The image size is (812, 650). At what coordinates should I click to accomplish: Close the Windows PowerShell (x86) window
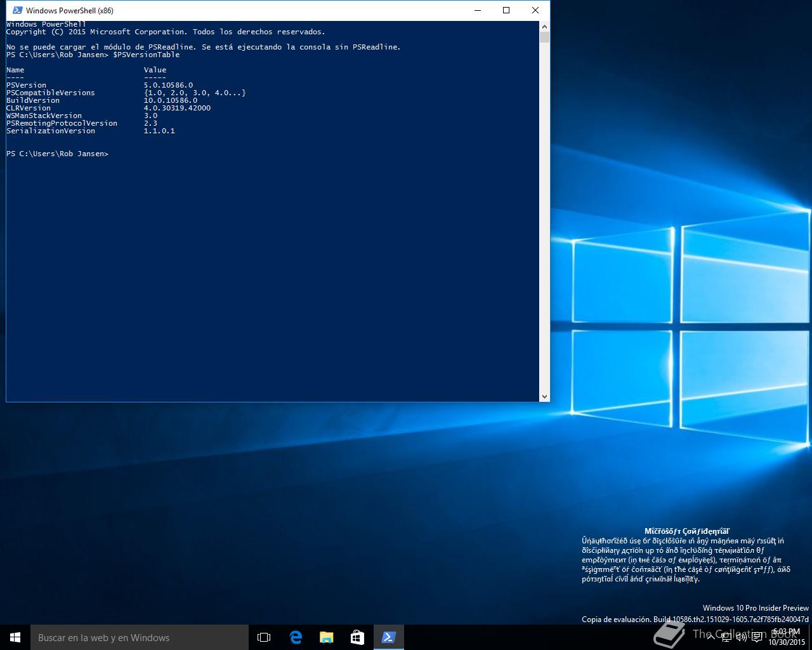pyautogui.click(x=535, y=10)
